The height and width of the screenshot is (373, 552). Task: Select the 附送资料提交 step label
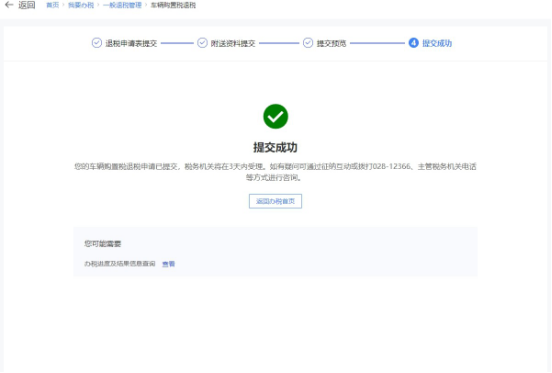(233, 43)
